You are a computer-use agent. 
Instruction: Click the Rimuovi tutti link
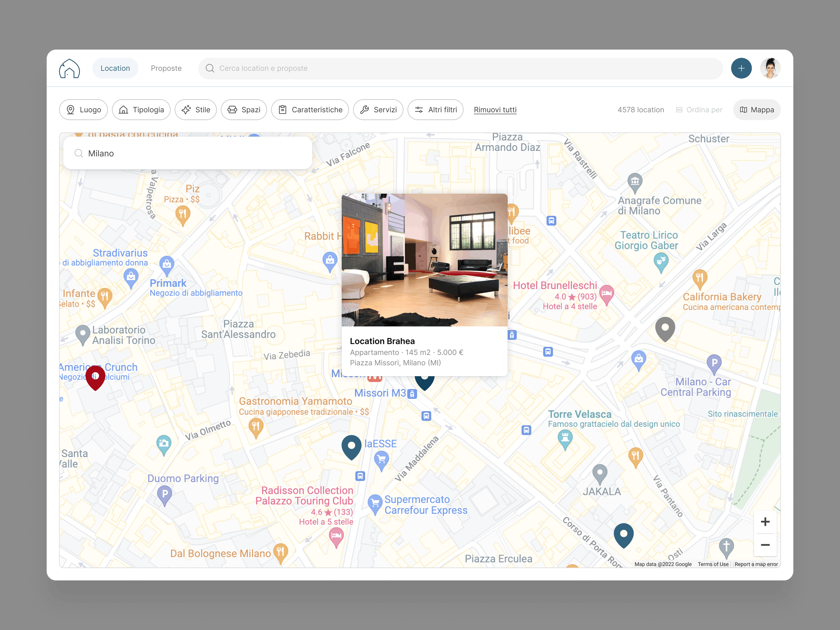coord(495,109)
